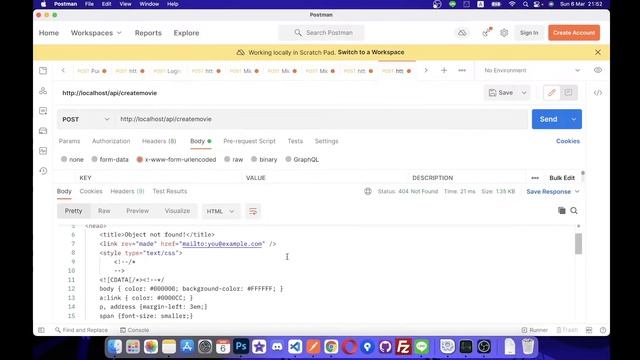Switch to the Params tab
Screen dimensions: 640x360
(x=69, y=141)
